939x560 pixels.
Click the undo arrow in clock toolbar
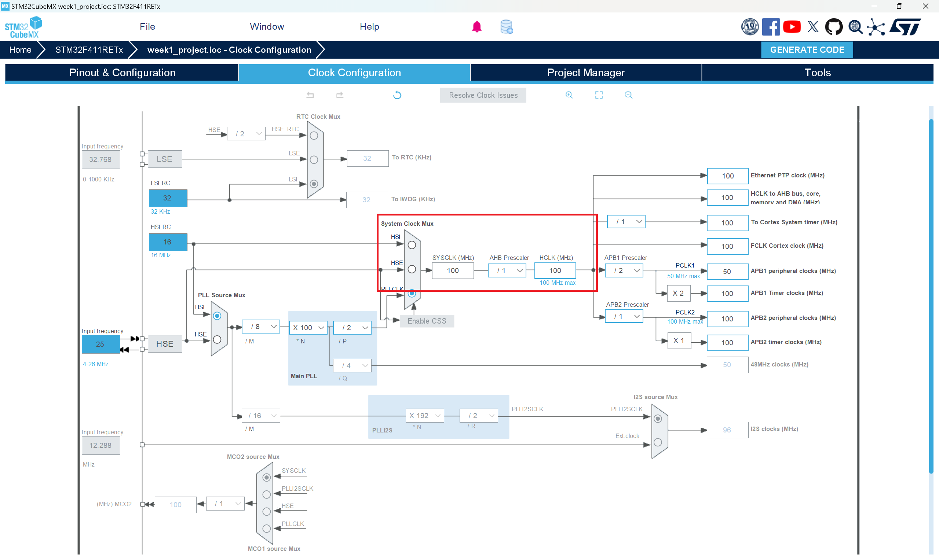tap(310, 95)
